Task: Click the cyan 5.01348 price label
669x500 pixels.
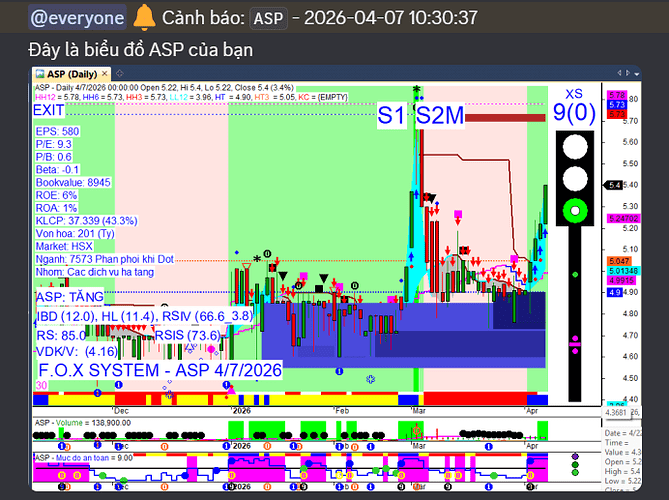Action: click(623, 271)
